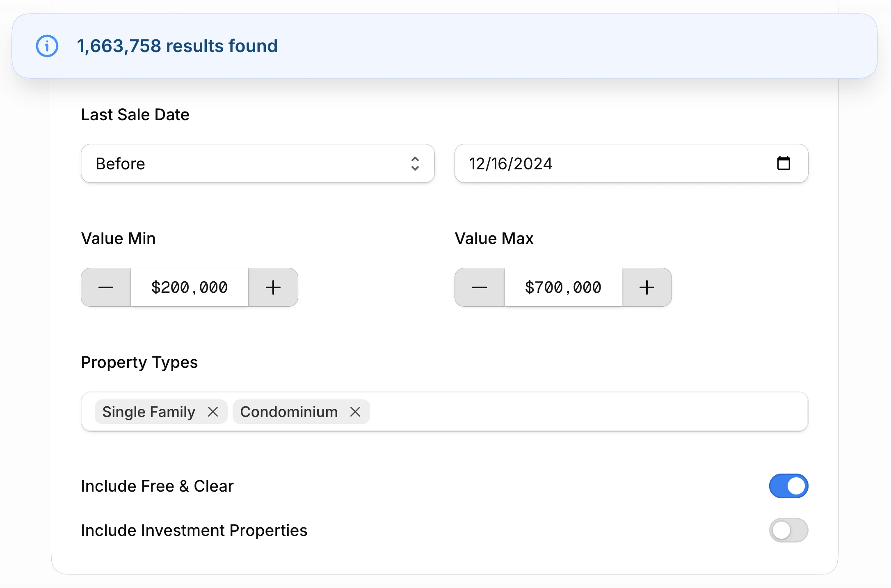
Task: Click the plus button to increase Value Max
Action: click(647, 287)
